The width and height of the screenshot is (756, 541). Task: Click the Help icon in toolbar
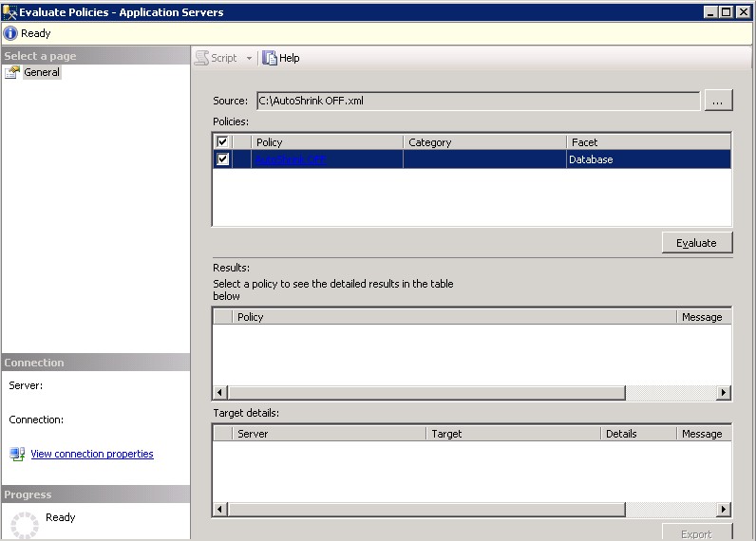[x=271, y=58]
